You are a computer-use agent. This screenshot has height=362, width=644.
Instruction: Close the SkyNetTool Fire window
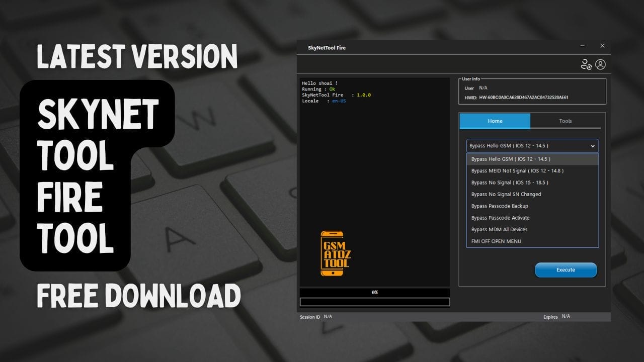[x=602, y=46]
